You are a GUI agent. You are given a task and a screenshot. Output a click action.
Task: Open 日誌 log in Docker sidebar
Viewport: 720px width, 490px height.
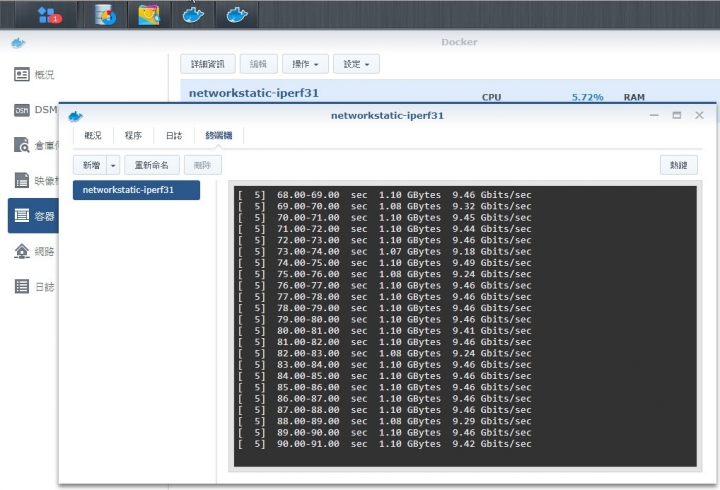point(34,287)
